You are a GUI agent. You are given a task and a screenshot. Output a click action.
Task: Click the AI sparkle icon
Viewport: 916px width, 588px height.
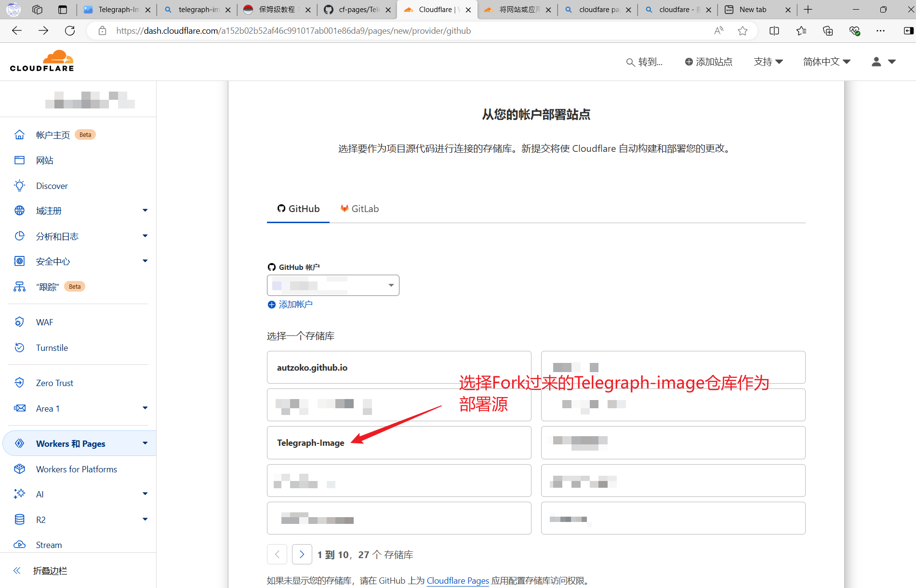[19, 494]
